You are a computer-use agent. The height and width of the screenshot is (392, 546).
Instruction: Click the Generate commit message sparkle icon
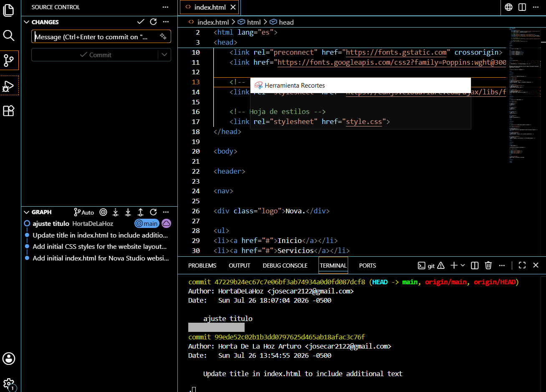[163, 37]
